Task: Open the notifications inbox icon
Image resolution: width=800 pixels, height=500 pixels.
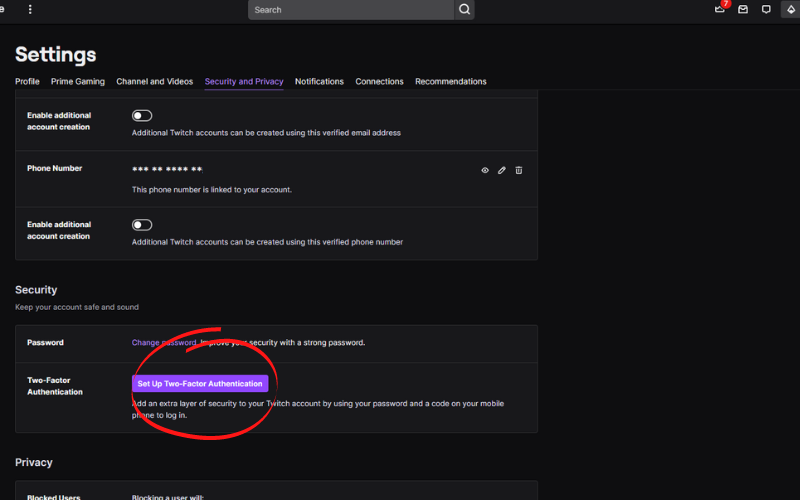Action: click(x=743, y=9)
